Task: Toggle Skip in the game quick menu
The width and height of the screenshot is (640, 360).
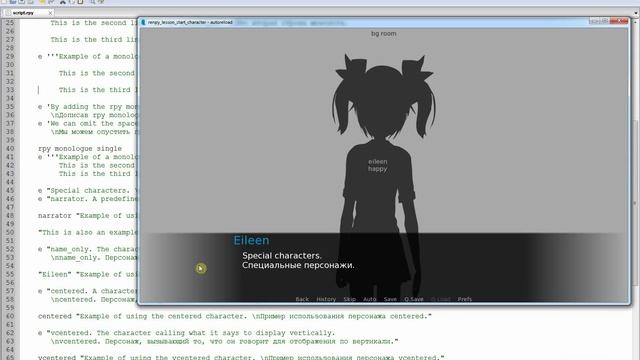Action: coord(349,299)
